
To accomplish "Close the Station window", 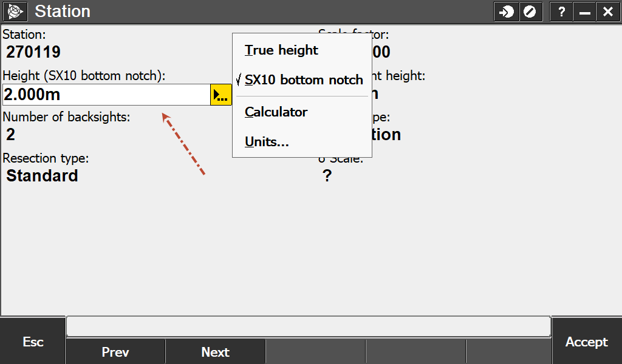I will click(607, 12).
